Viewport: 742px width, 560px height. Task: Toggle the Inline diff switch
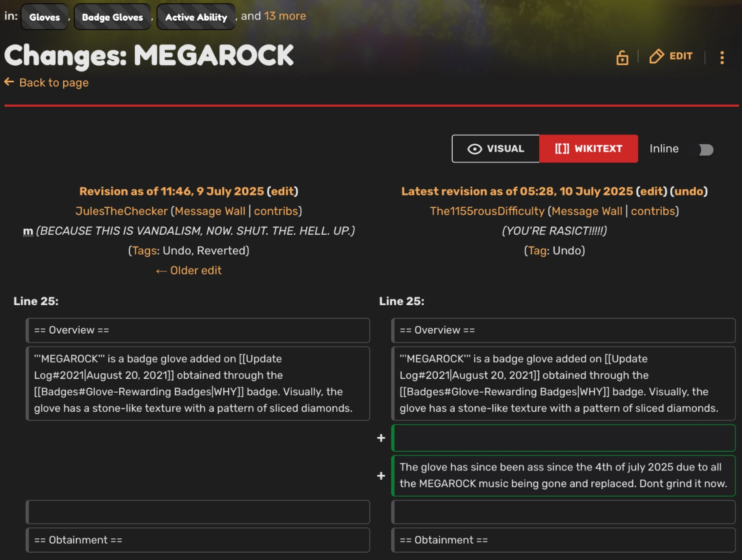coord(706,149)
